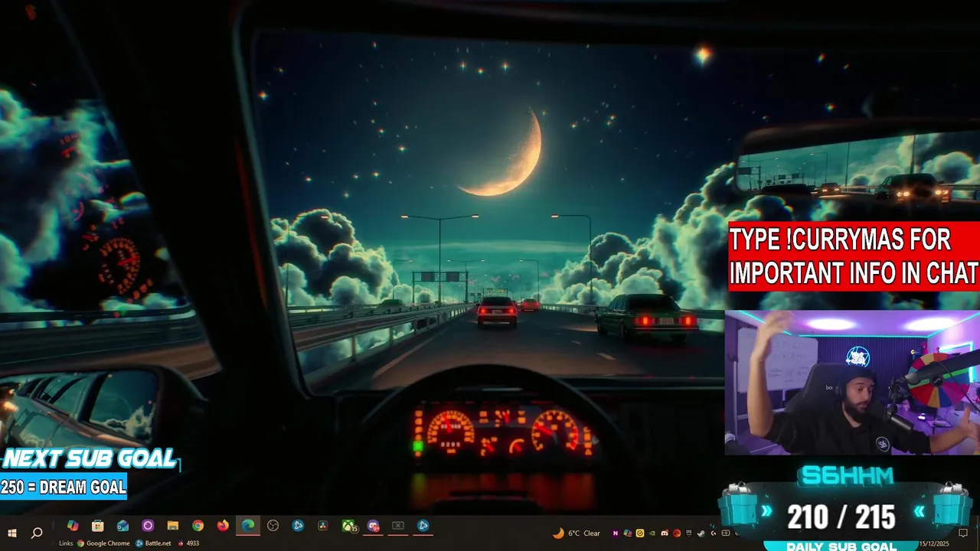Launch Firefox from the taskbar

[x=223, y=526]
